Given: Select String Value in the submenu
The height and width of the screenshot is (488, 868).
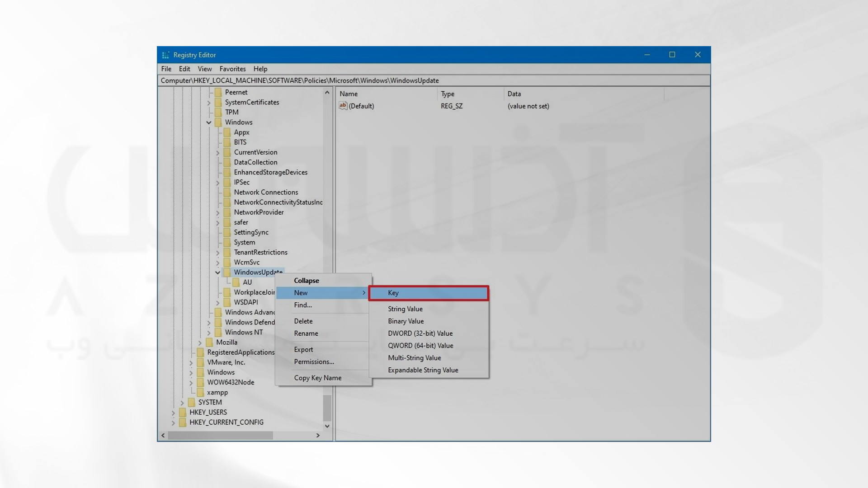Looking at the screenshot, I should coord(429,309).
